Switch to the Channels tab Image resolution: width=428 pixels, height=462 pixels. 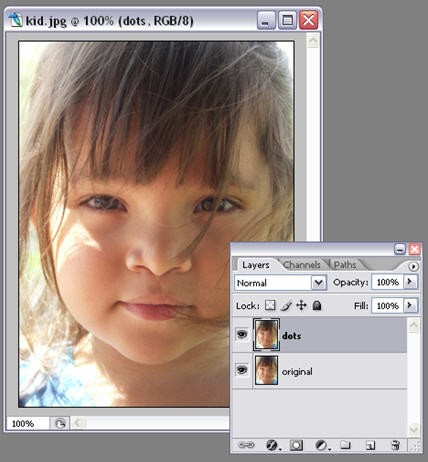click(302, 265)
